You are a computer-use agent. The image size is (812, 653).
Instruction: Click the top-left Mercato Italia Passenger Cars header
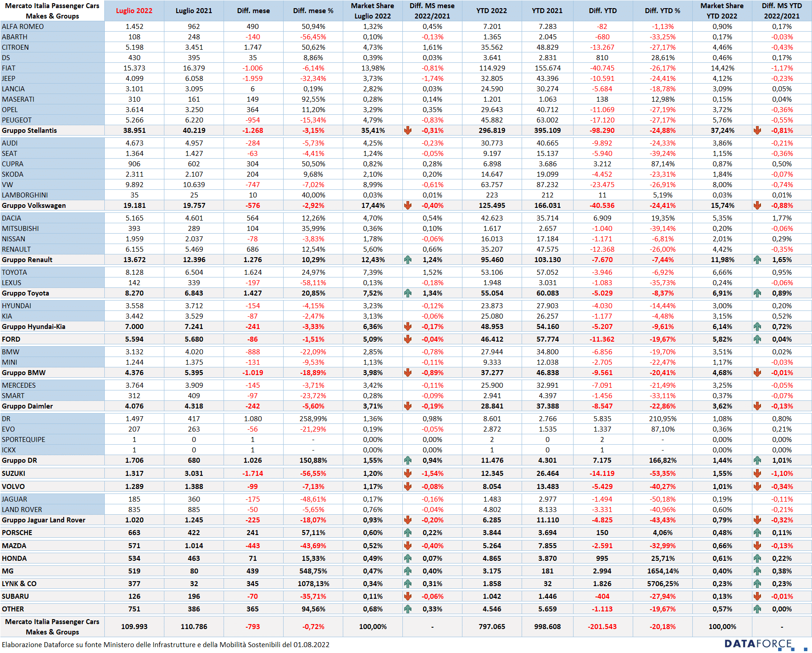(x=52, y=11)
